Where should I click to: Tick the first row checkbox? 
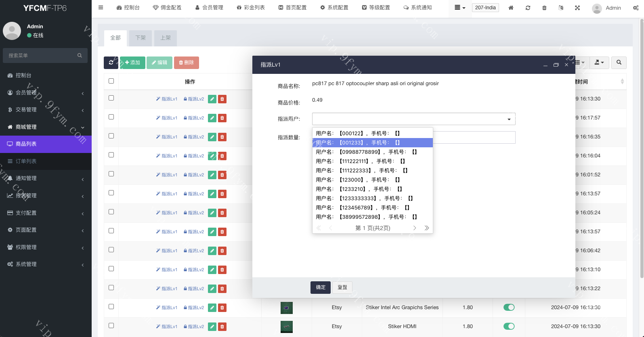(x=111, y=98)
